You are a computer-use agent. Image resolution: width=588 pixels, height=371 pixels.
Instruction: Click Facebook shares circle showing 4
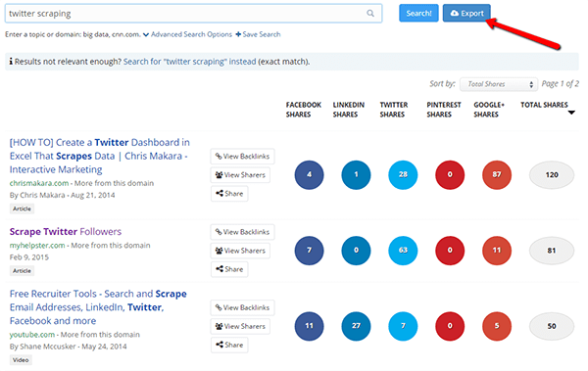309,174
